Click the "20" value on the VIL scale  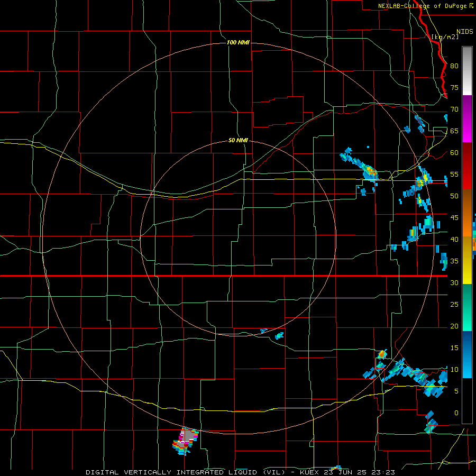click(454, 326)
